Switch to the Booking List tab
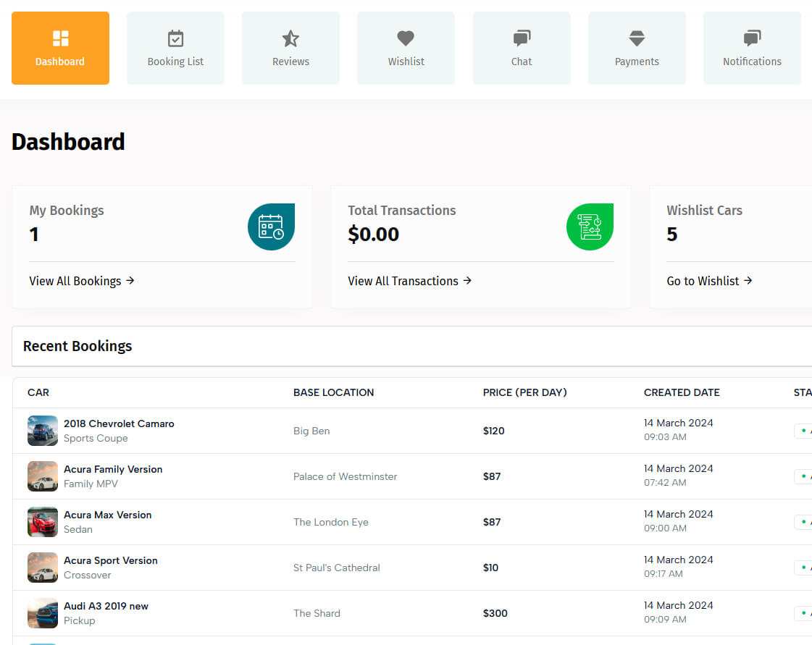812x645 pixels. point(175,49)
